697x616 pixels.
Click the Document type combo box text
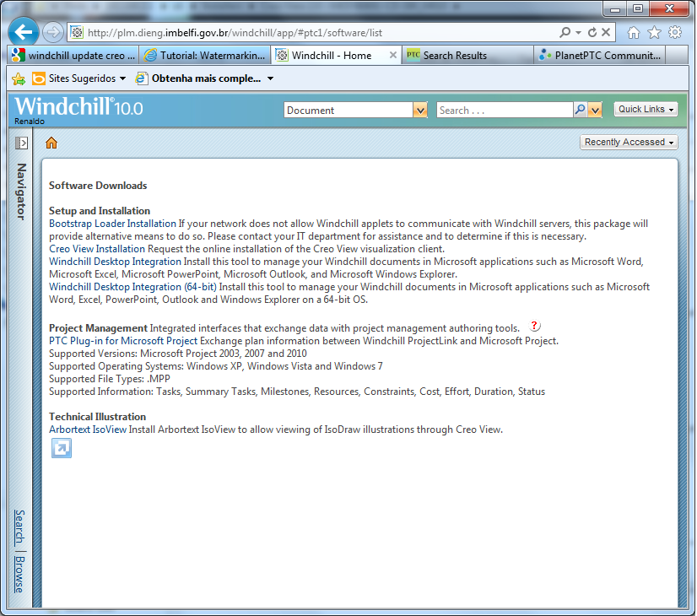tap(348, 111)
